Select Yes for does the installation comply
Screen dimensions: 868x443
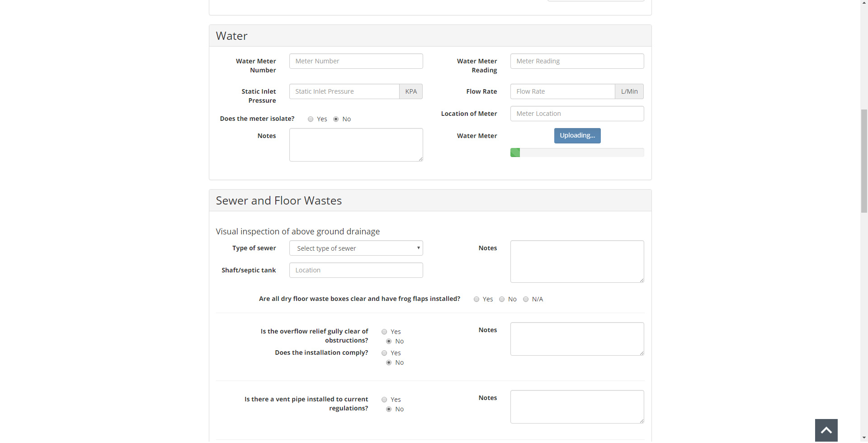[384, 353]
